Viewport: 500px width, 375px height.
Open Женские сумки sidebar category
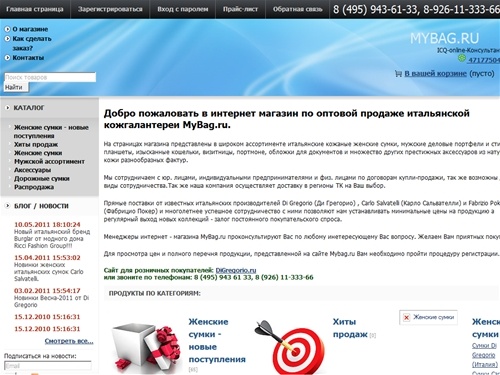point(38,153)
